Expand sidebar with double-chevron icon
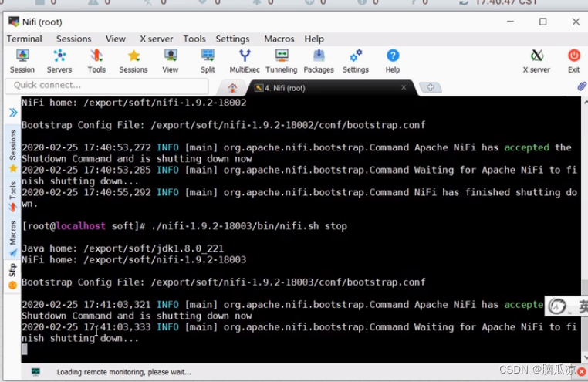This screenshot has width=588, height=382. click(x=13, y=113)
